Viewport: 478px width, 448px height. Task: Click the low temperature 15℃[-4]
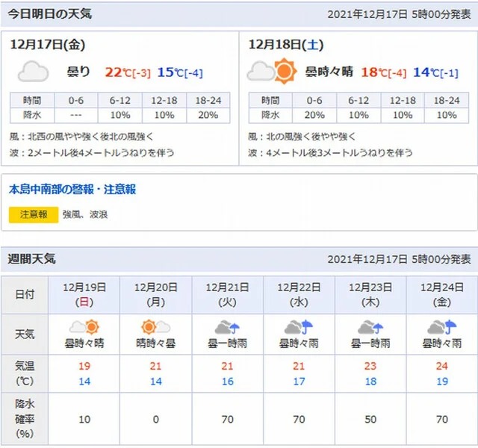coord(180,72)
